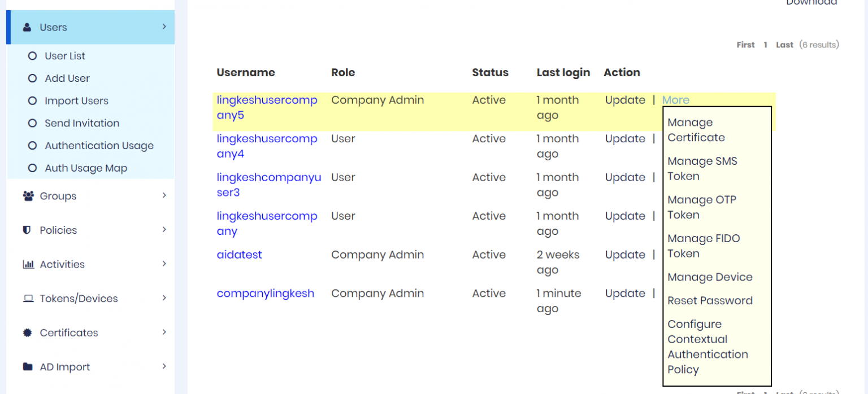
Task: Go to Last page in pagination
Action: (x=784, y=45)
